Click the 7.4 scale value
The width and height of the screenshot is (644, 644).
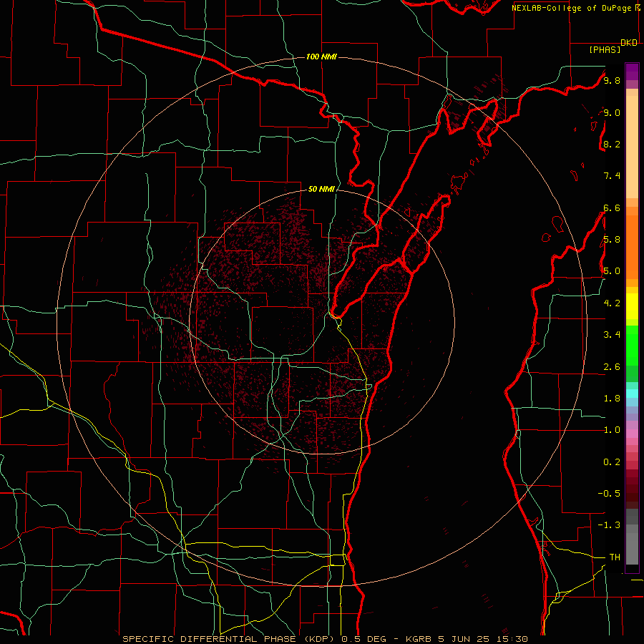[x=612, y=176]
